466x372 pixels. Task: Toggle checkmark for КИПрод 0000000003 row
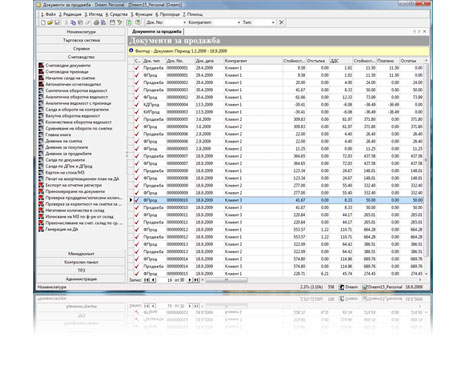[x=137, y=112]
